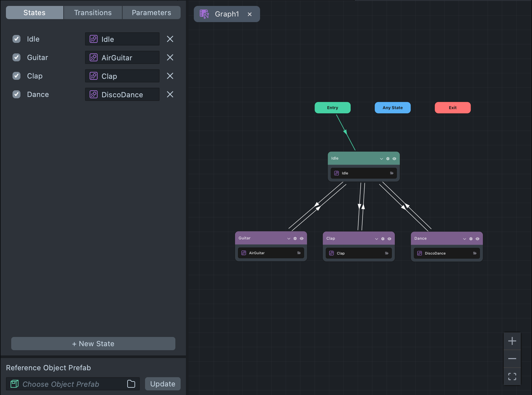
Task: Browse folder for Object Prefab
Action: pyautogui.click(x=131, y=384)
